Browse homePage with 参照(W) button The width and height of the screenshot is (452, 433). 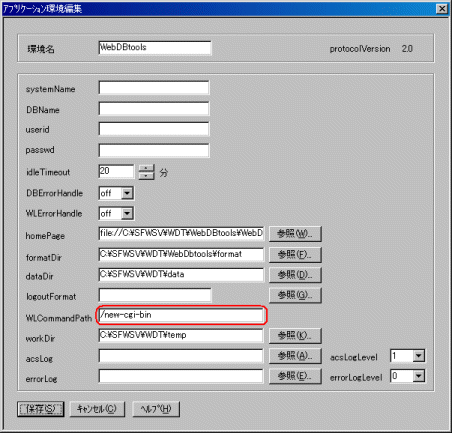pyautogui.click(x=295, y=234)
